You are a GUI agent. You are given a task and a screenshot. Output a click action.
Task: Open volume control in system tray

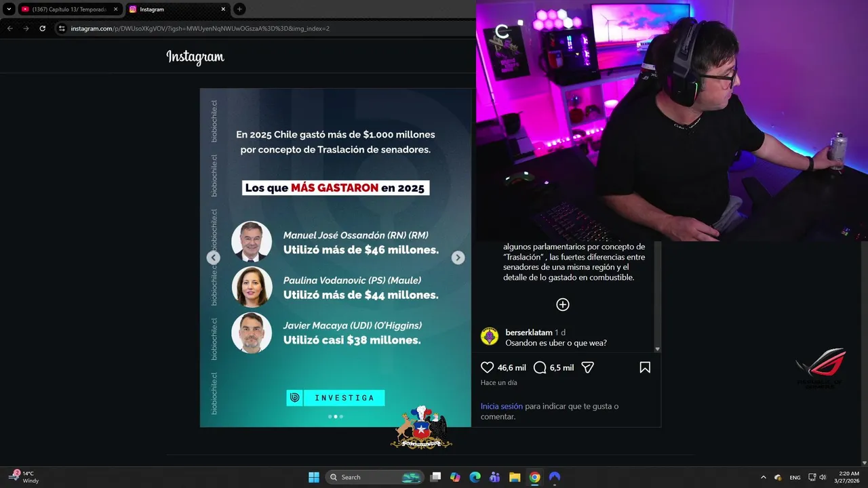click(823, 477)
